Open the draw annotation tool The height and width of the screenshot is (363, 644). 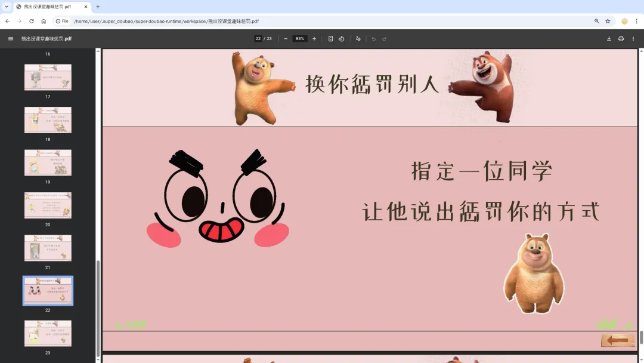pyautogui.click(x=358, y=39)
